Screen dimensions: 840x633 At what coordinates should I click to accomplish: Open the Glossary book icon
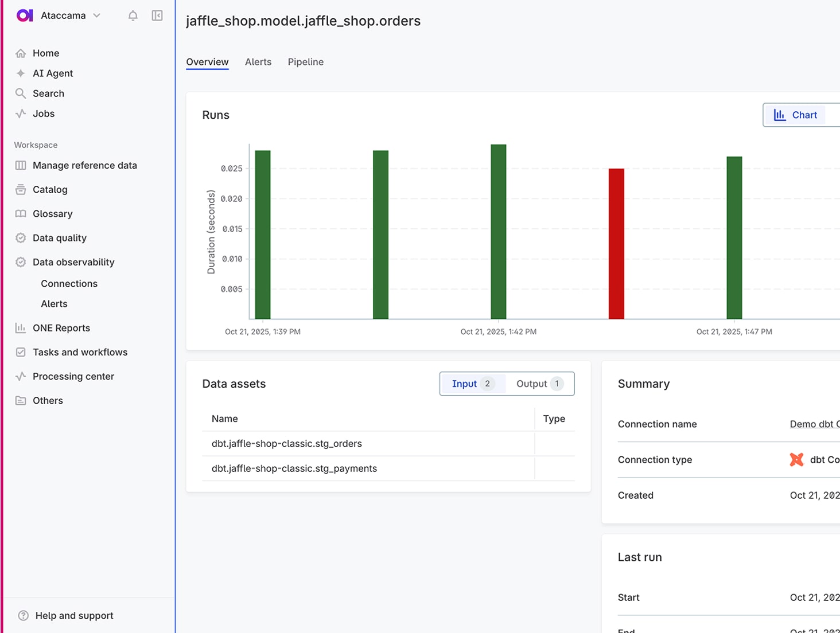point(20,213)
